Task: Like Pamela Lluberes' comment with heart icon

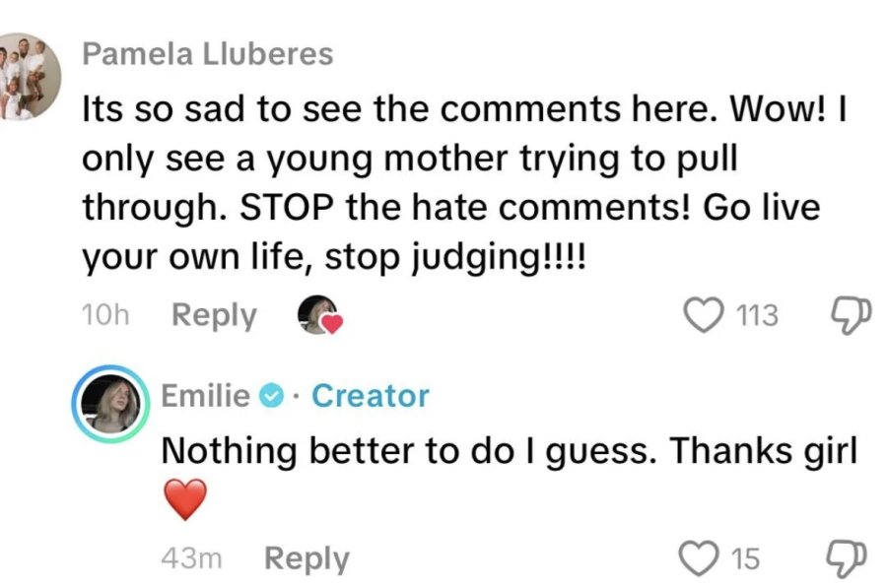Action: click(x=703, y=315)
